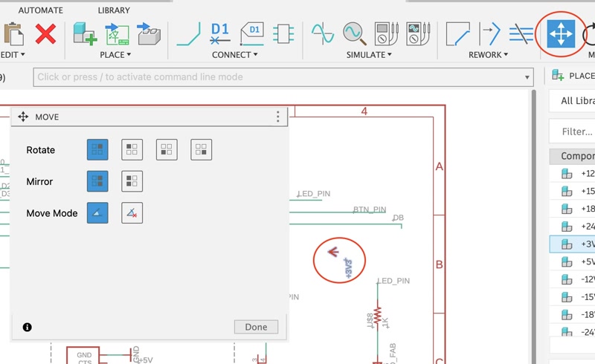Select the Place Component icon with green plus
This screenshot has width=595, height=364.
[x=85, y=33]
